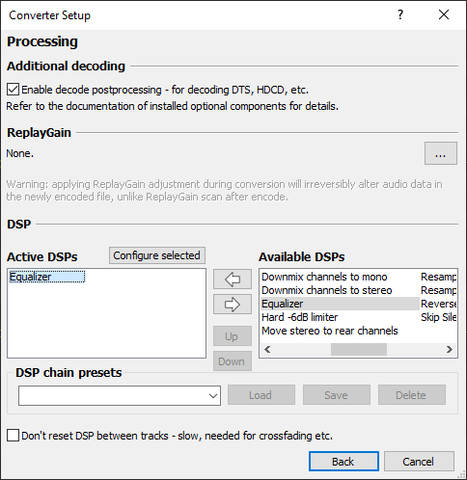The image size is (467, 480).
Task: Select Downmix channels to stereo
Action: pos(327,290)
